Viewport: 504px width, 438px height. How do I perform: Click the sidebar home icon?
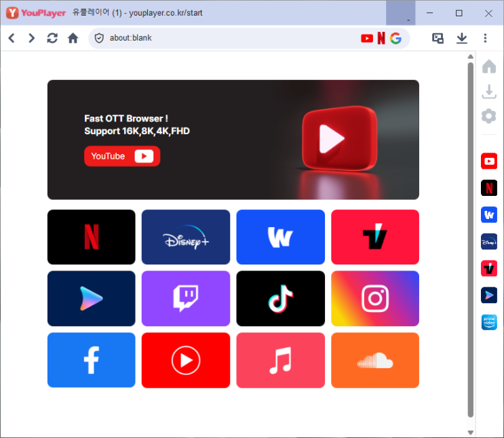pyautogui.click(x=489, y=66)
